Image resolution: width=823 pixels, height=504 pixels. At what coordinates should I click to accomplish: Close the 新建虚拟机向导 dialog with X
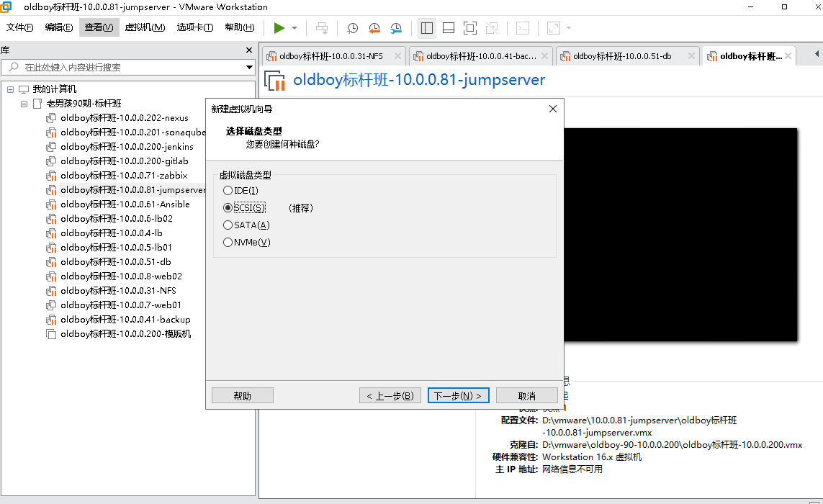553,109
